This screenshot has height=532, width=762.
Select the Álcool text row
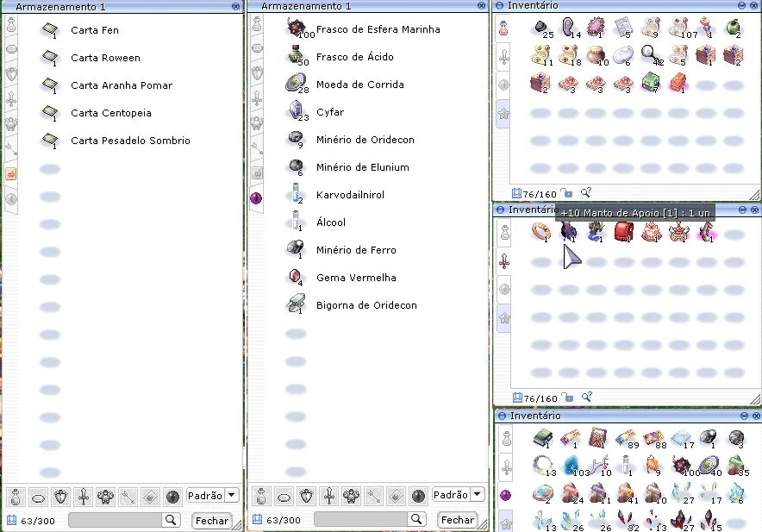(331, 222)
